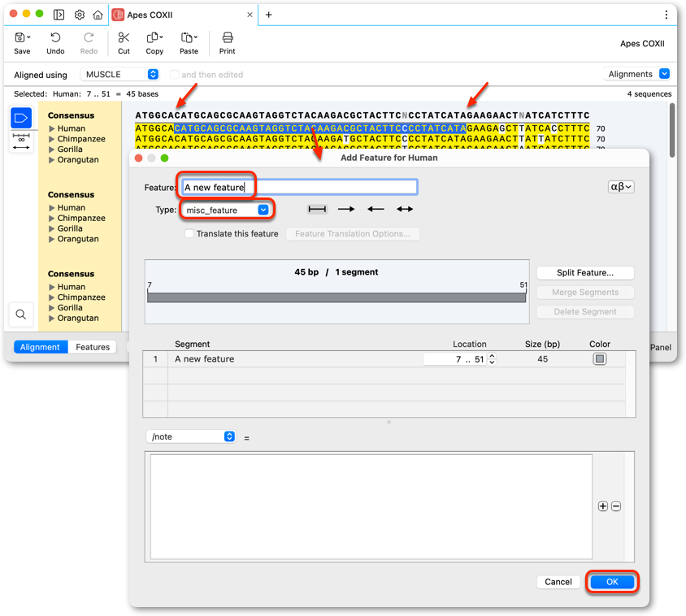Expand Human in second Consensus block
Screen dimensions: 686x616
coord(52,208)
